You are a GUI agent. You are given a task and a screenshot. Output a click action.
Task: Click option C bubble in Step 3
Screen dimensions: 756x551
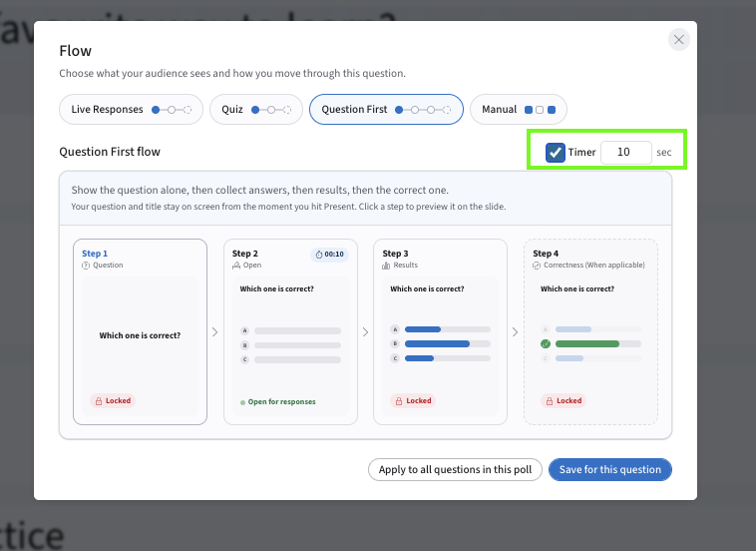395,358
